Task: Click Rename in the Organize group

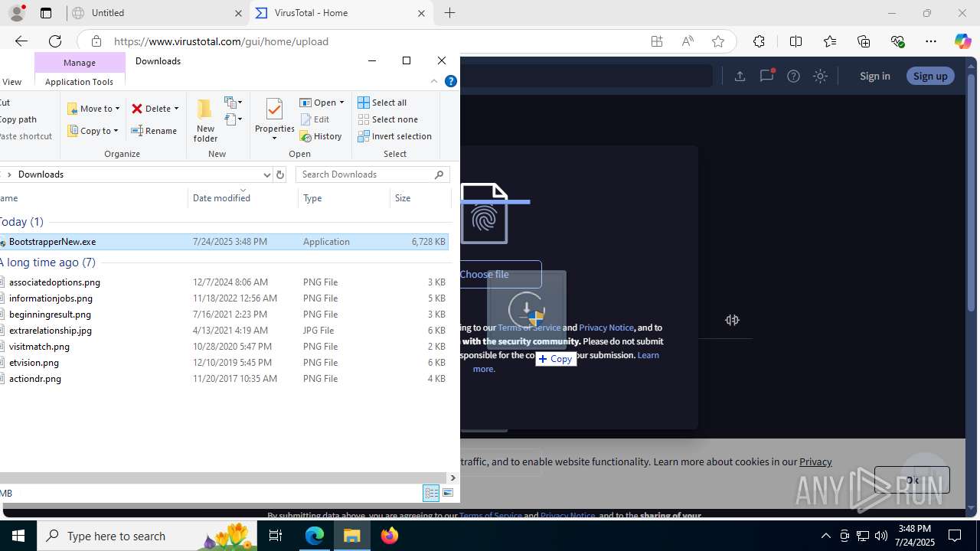Action: pyautogui.click(x=154, y=131)
